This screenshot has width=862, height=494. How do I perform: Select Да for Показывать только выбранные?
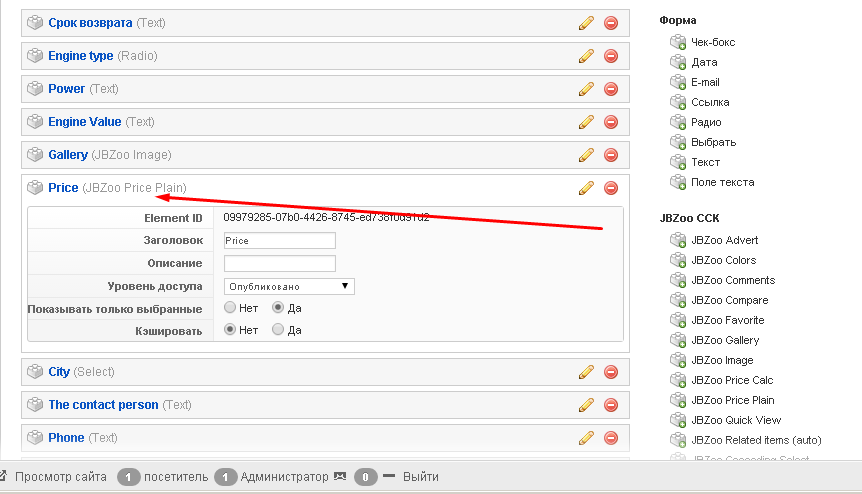[x=278, y=308]
